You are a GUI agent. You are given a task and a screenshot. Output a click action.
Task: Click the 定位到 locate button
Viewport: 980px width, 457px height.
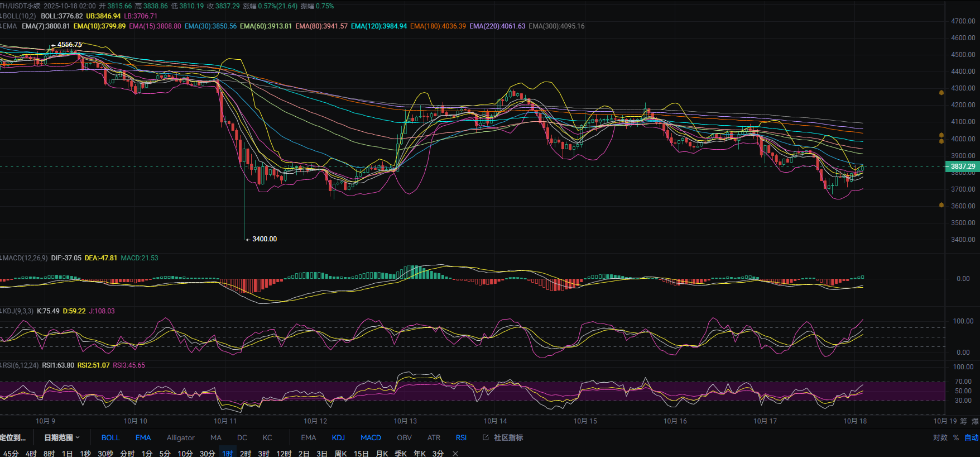tap(13, 437)
